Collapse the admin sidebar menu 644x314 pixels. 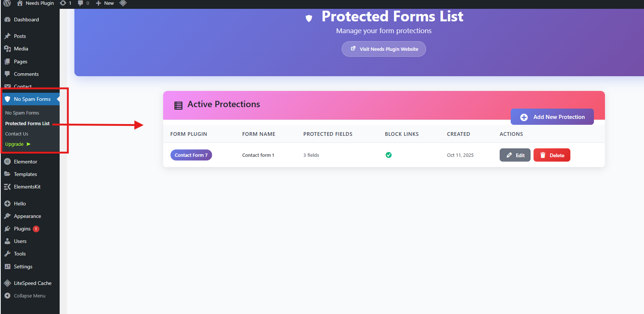[x=25, y=296]
